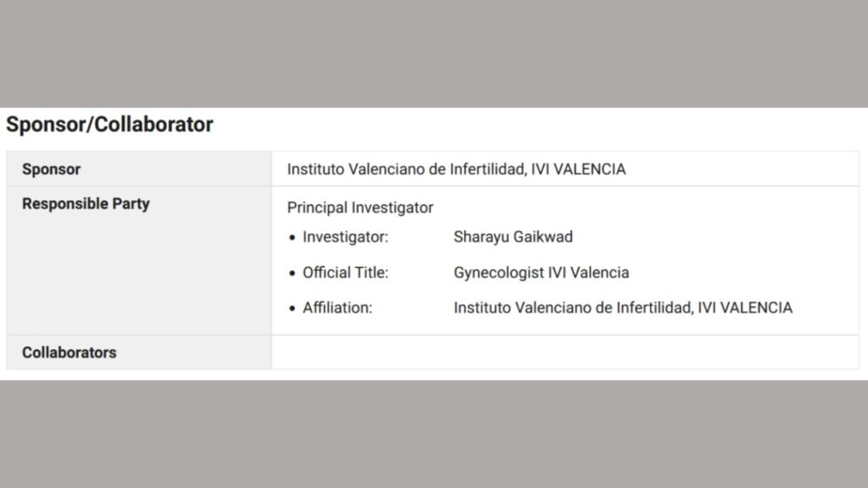Image resolution: width=868 pixels, height=488 pixels.
Task: Click the Sponsor/Collaborator heading
Action: coord(109,125)
